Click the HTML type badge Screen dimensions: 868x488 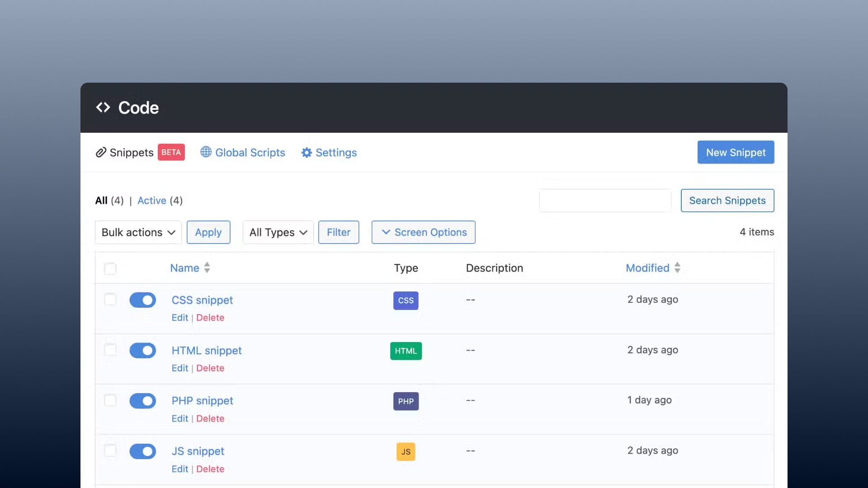[x=406, y=351]
